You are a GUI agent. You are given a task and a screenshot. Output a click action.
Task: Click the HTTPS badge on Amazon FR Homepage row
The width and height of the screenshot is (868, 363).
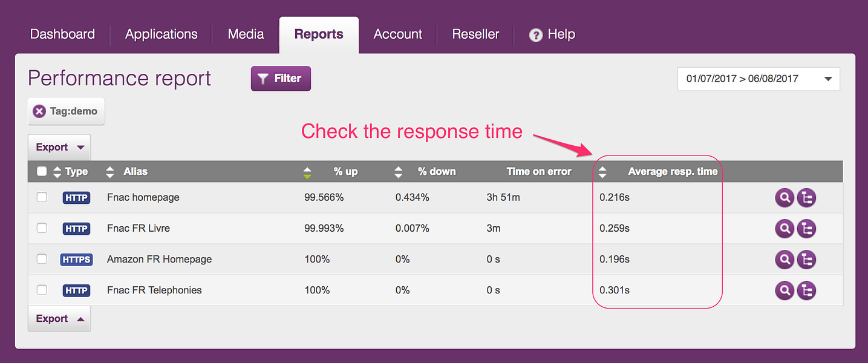coord(76,259)
